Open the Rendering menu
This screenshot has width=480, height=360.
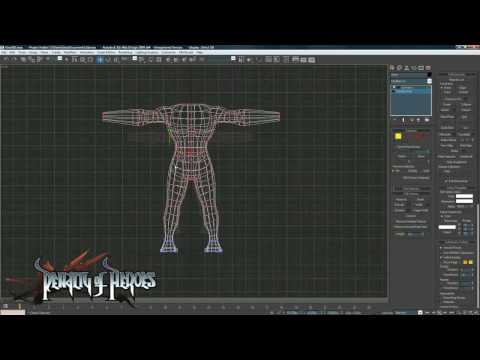(x=125, y=52)
